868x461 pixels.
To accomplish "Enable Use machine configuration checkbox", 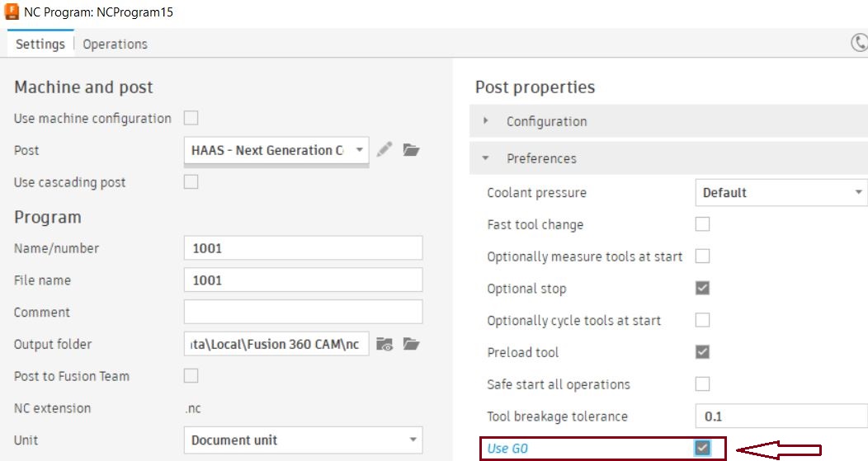I will point(191,118).
